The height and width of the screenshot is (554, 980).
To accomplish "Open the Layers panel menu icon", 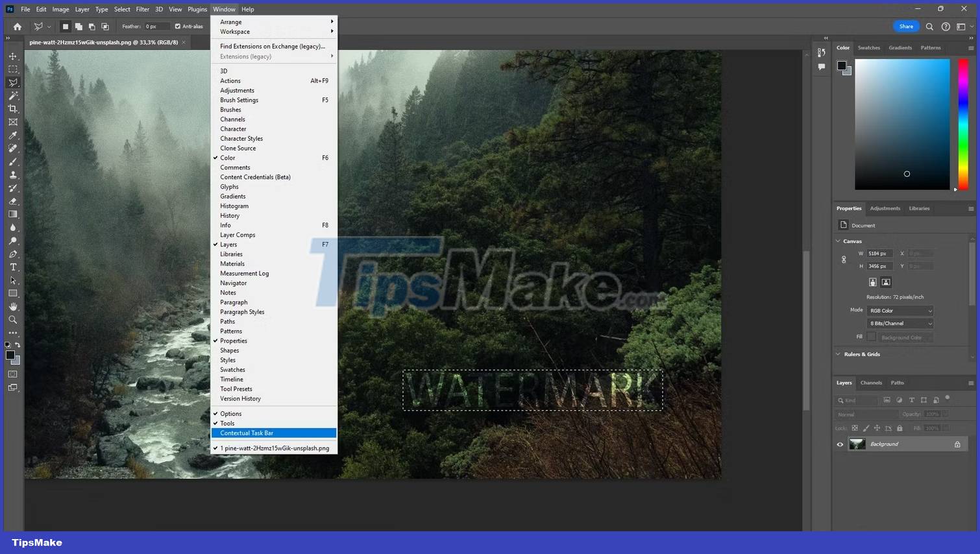I will click(x=971, y=383).
